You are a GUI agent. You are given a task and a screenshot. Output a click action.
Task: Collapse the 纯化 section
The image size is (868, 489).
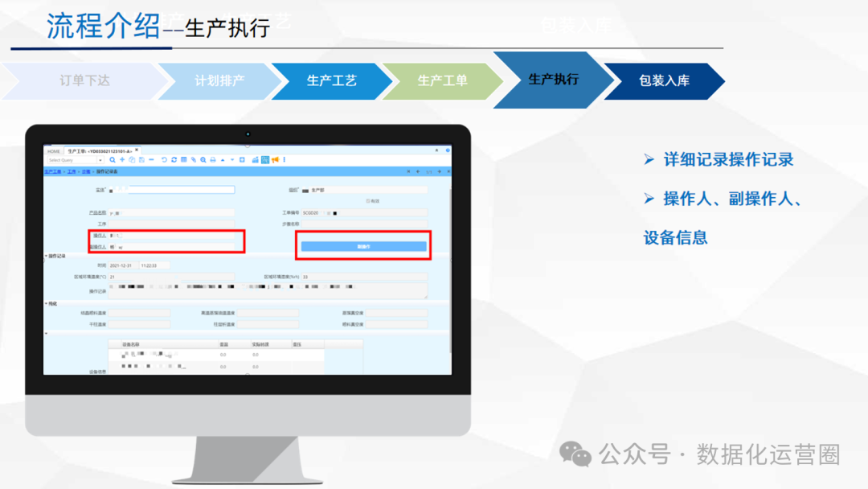pyautogui.click(x=47, y=303)
